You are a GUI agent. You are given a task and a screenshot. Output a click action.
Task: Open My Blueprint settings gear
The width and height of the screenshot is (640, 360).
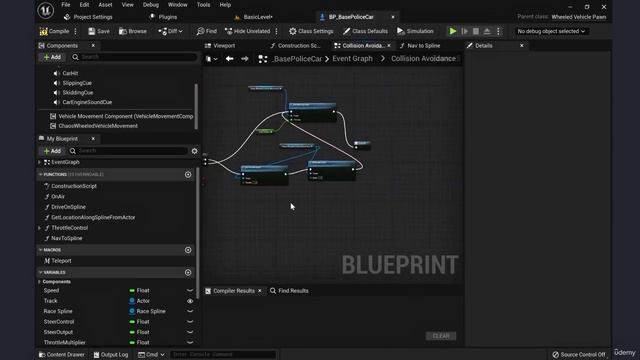pos(194,151)
